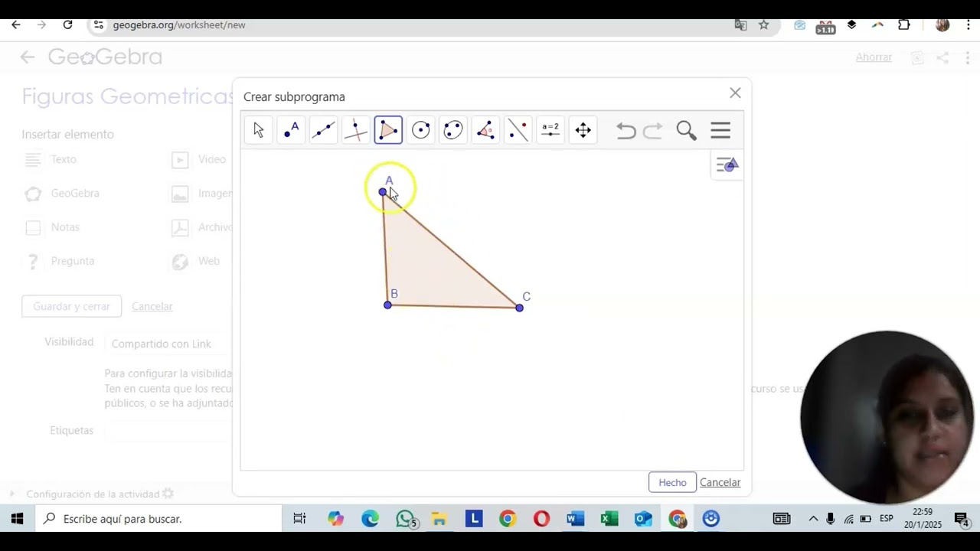The height and width of the screenshot is (551, 980).
Task: Show hidden system tray icons
Action: pyautogui.click(x=813, y=519)
